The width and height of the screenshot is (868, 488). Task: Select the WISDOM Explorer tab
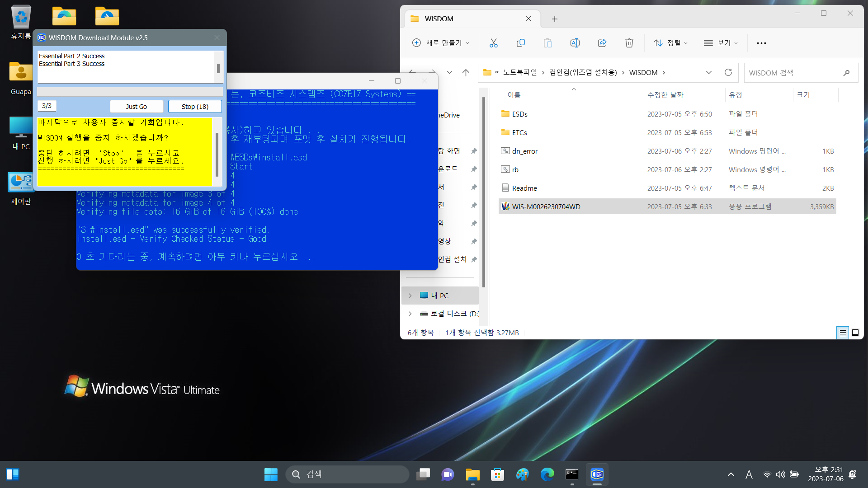point(472,19)
